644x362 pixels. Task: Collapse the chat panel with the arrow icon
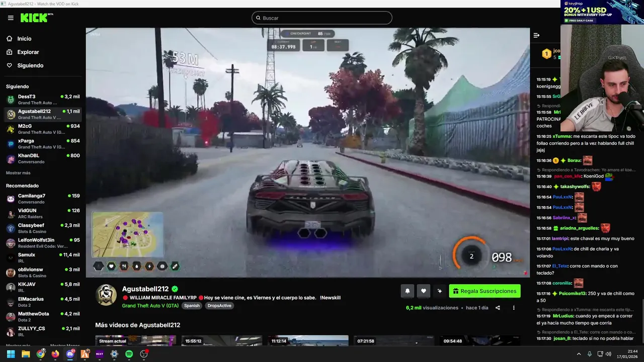click(x=536, y=35)
